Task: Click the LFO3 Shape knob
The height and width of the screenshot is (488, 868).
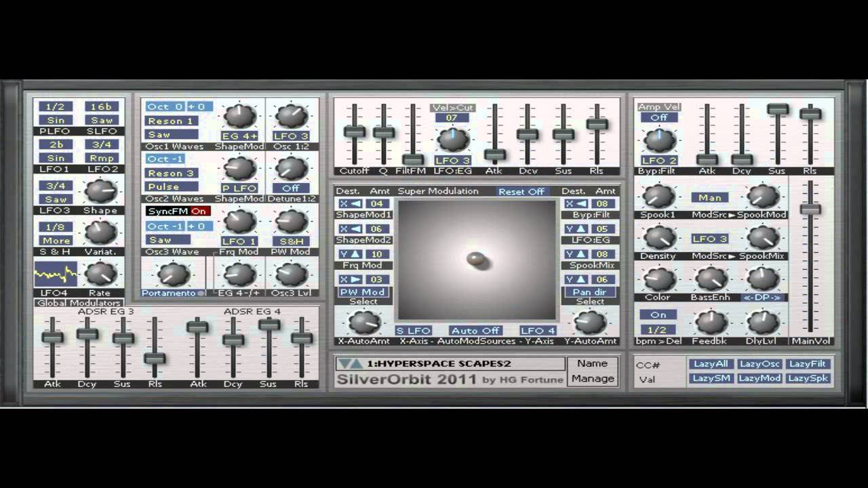Action: (100, 192)
